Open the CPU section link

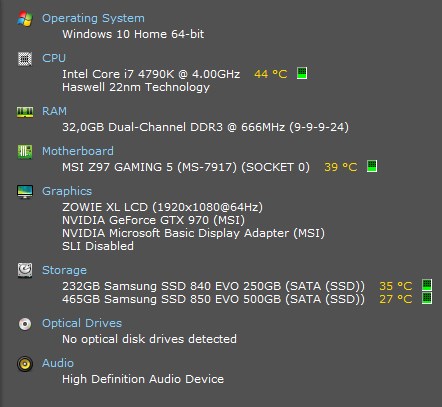54,58
